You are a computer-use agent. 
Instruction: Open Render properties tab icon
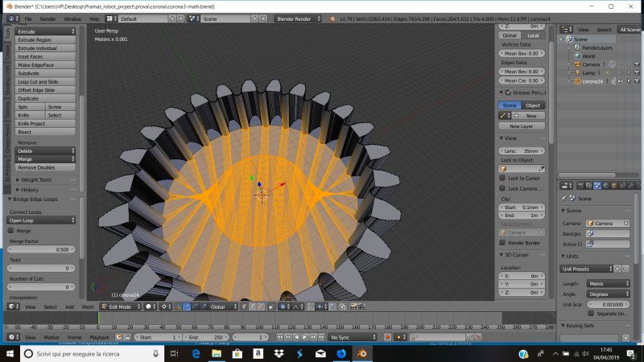[x=580, y=186]
